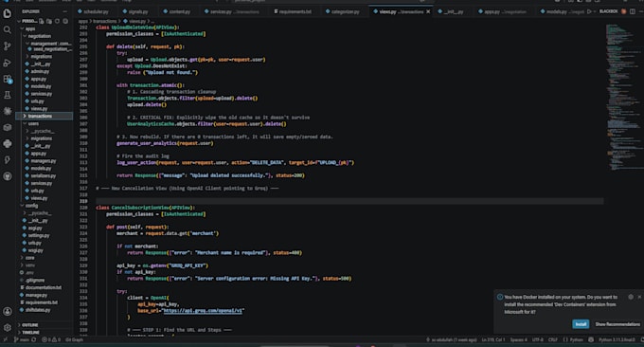Synchronize changes with the status bar sync icon
The height and width of the screenshot is (347, 644).
[x=34, y=340]
